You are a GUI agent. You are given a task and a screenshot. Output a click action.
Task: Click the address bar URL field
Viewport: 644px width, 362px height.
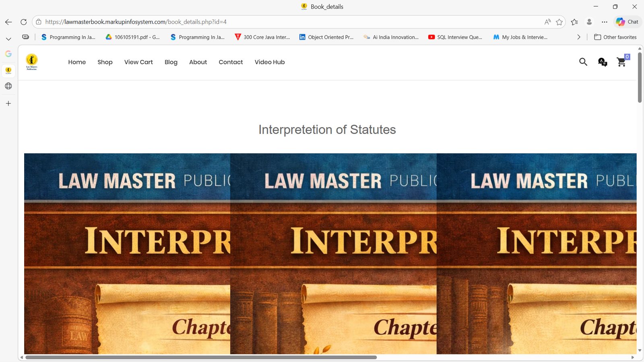[x=282, y=22]
